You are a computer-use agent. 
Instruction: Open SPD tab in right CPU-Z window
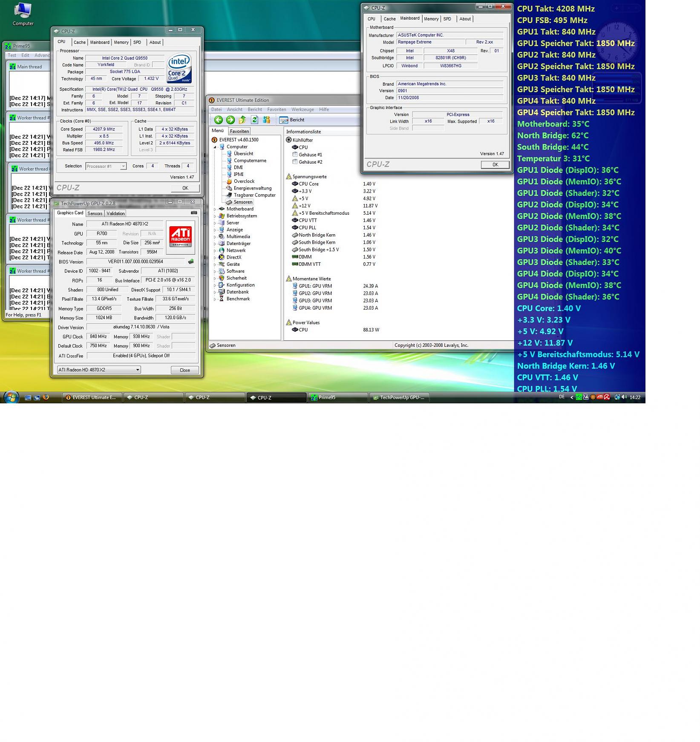(x=447, y=19)
